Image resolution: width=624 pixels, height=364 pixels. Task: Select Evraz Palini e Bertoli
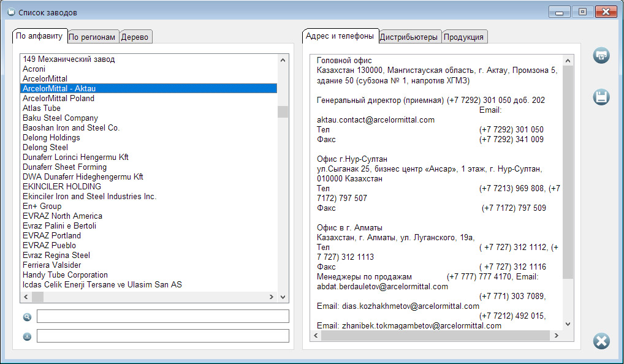(148, 226)
